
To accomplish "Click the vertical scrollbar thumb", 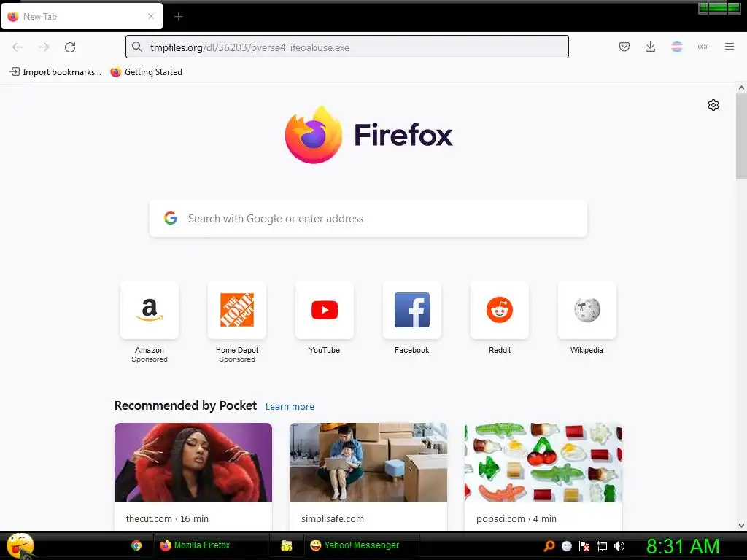I will coord(741,136).
